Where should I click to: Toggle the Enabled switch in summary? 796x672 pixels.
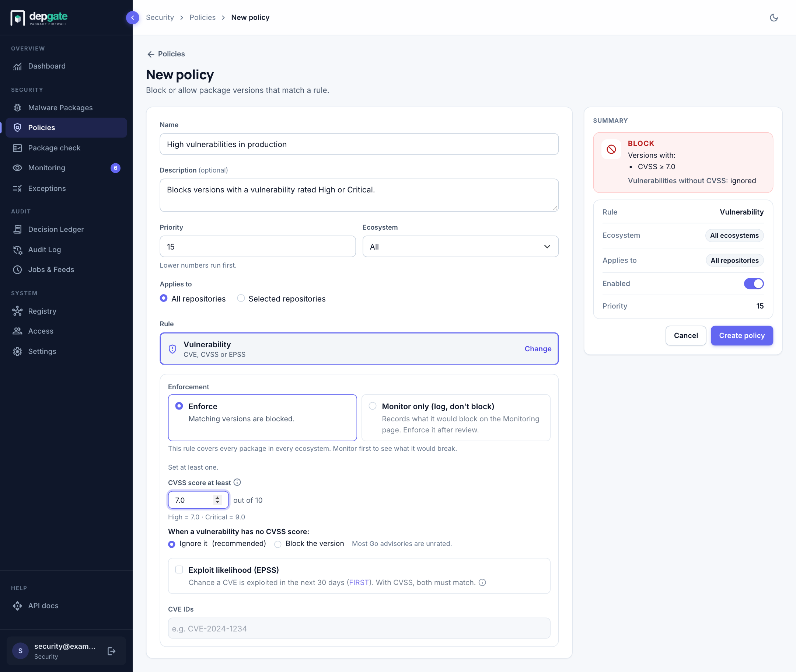tap(754, 283)
